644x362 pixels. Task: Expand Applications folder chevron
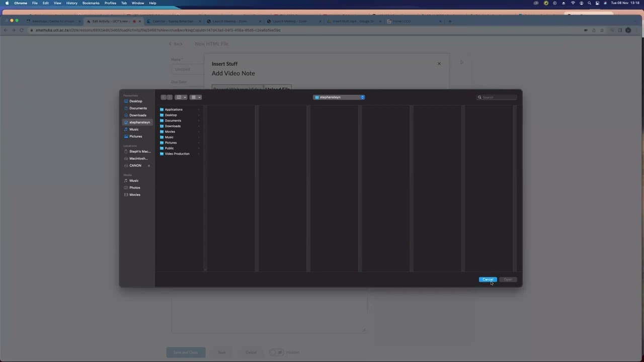click(x=199, y=110)
